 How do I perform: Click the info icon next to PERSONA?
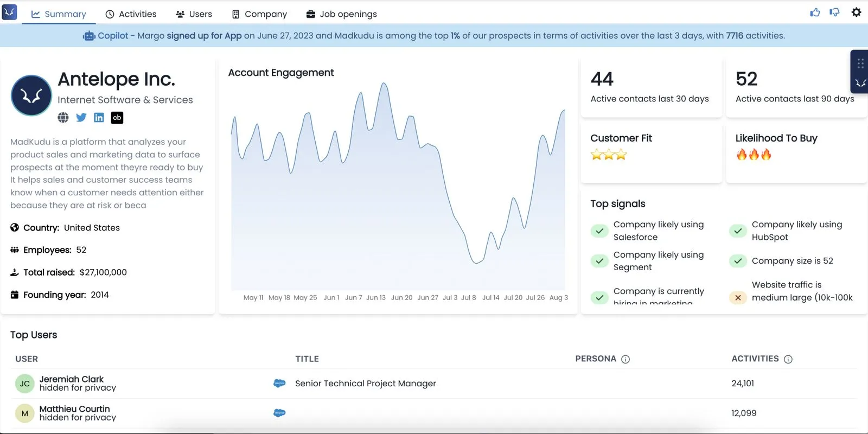tap(626, 359)
